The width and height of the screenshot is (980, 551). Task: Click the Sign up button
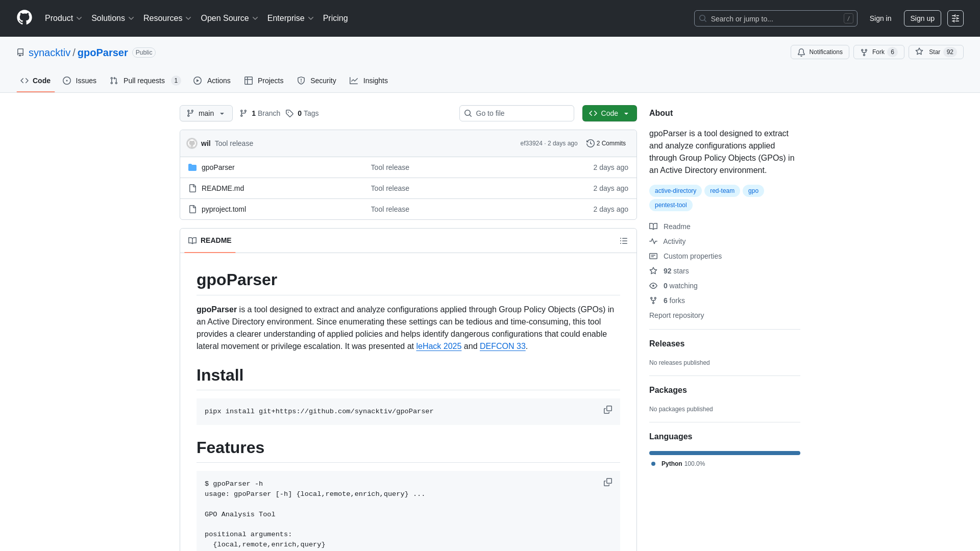pos(922,18)
